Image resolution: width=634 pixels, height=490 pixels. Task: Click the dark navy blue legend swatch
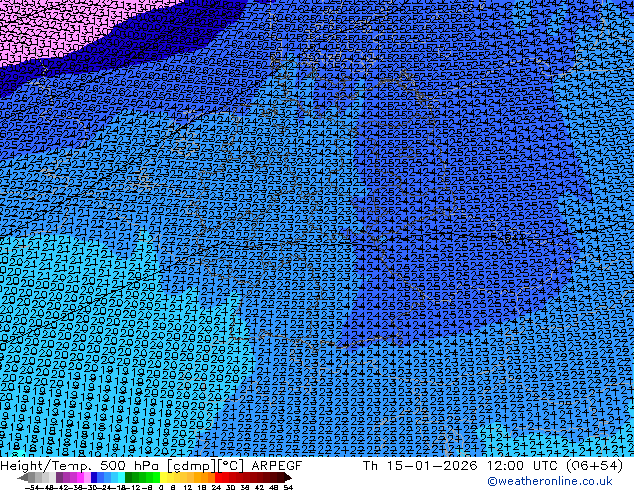tap(94, 477)
